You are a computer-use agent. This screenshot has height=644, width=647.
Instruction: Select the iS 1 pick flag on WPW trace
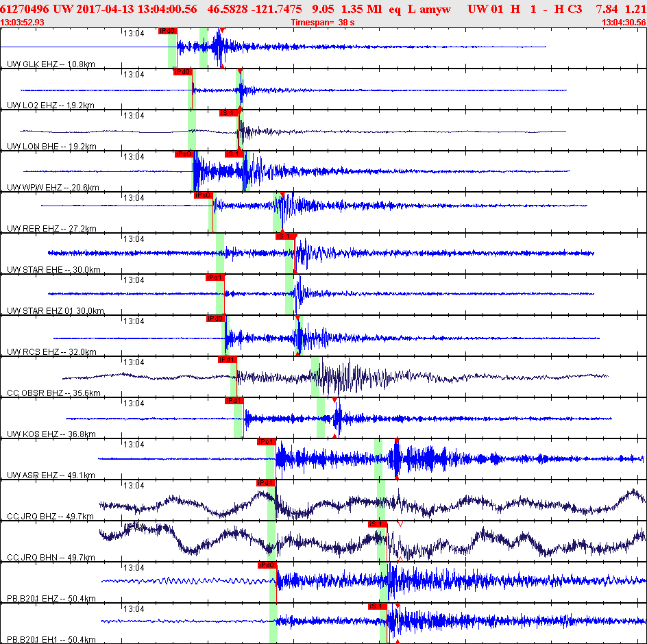coord(234,154)
